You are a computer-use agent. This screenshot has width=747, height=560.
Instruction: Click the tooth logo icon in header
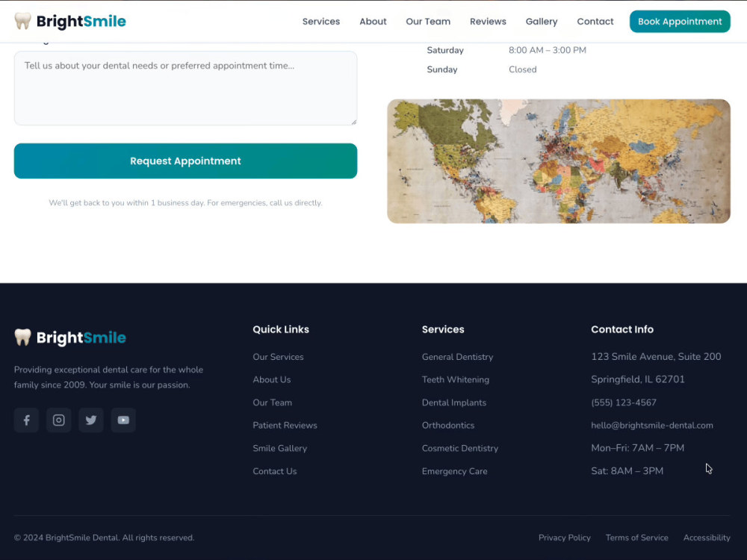coord(22,21)
